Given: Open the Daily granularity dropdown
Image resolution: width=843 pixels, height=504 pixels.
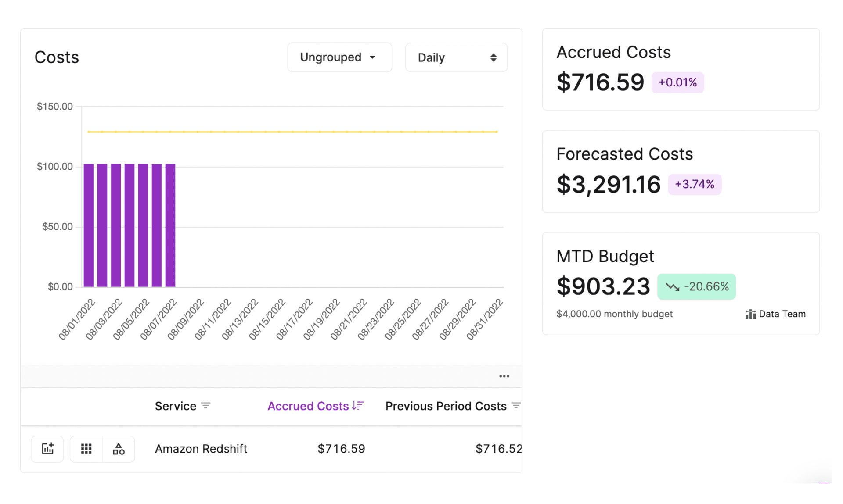Looking at the screenshot, I should tap(456, 57).
